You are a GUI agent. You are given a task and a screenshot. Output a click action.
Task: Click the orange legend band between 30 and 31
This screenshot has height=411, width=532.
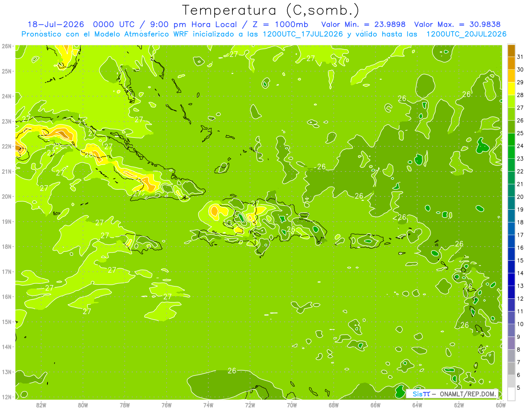pyautogui.click(x=511, y=63)
